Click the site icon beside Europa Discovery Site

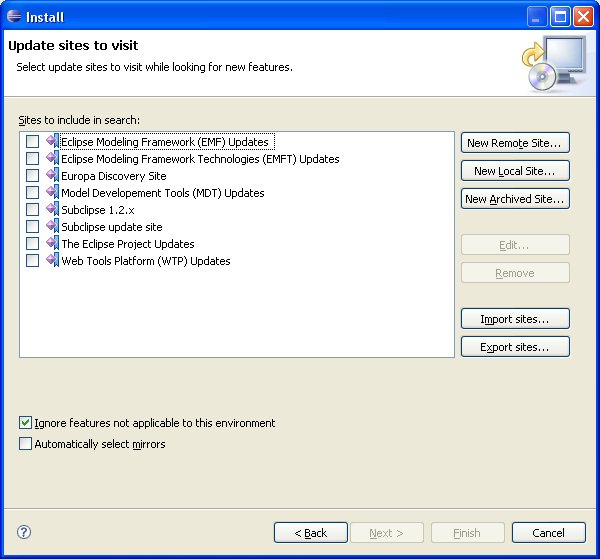[53, 176]
